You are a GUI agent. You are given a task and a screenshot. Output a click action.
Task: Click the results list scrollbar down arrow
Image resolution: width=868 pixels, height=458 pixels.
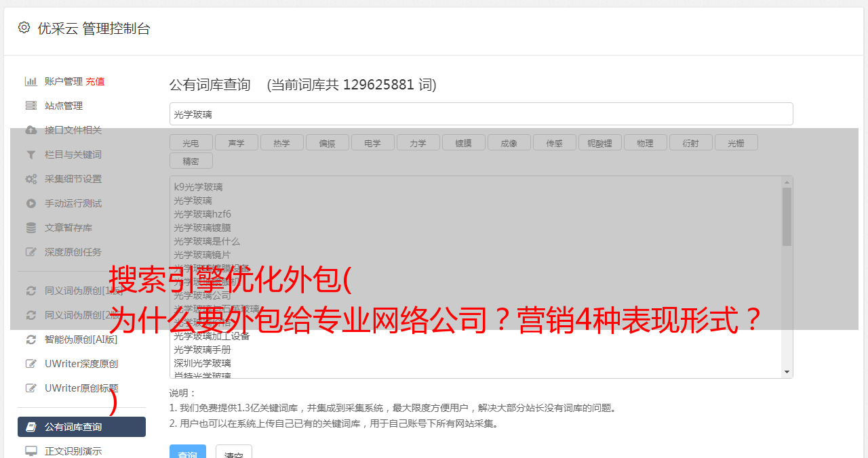tap(787, 372)
